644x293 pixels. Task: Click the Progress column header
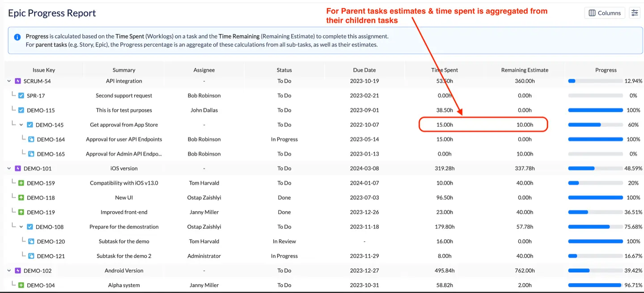coord(606,70)
